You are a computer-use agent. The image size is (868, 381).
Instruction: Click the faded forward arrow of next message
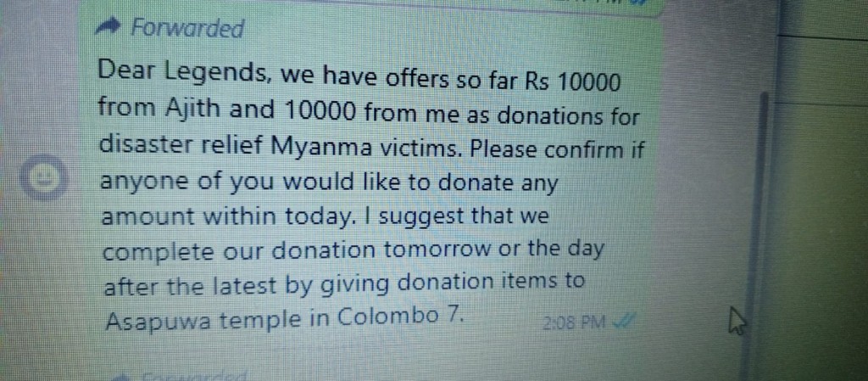[x=123, y=377]
